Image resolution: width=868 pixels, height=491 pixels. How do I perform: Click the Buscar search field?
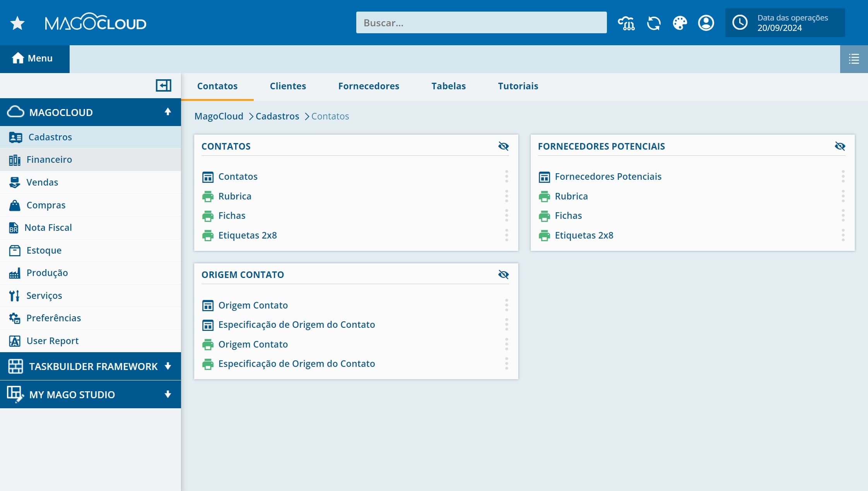pos(481,22)
